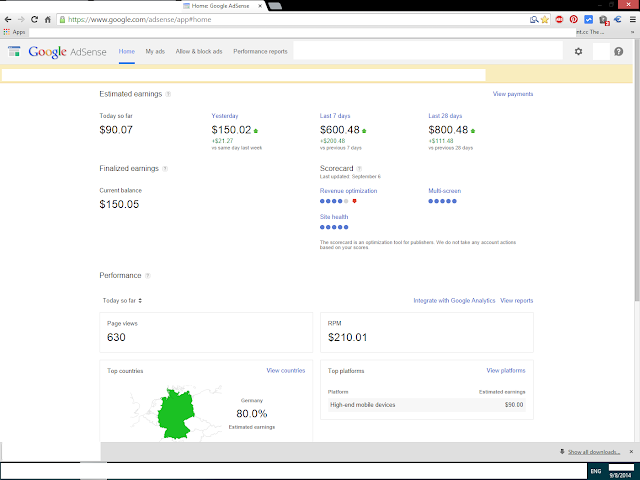The width and height of the screenshot is (640, 480).
Task: Open the Performance reports tab
Action: [x=260, y=51]
